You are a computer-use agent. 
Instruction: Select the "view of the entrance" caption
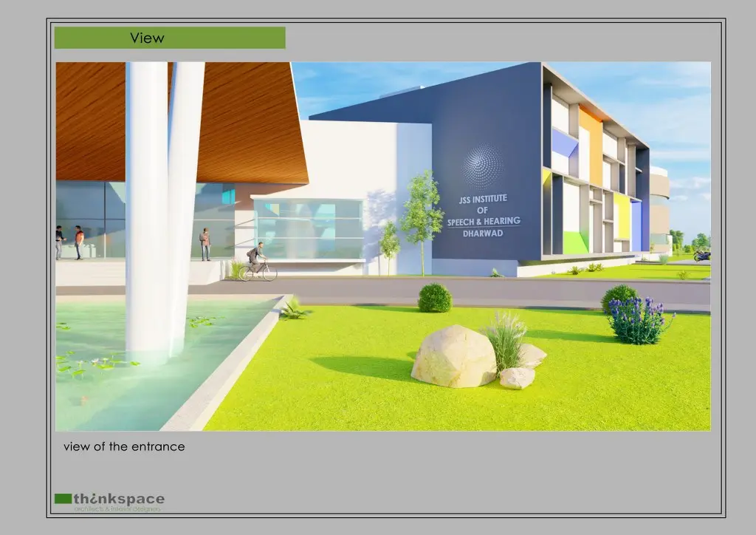point(124,447)
